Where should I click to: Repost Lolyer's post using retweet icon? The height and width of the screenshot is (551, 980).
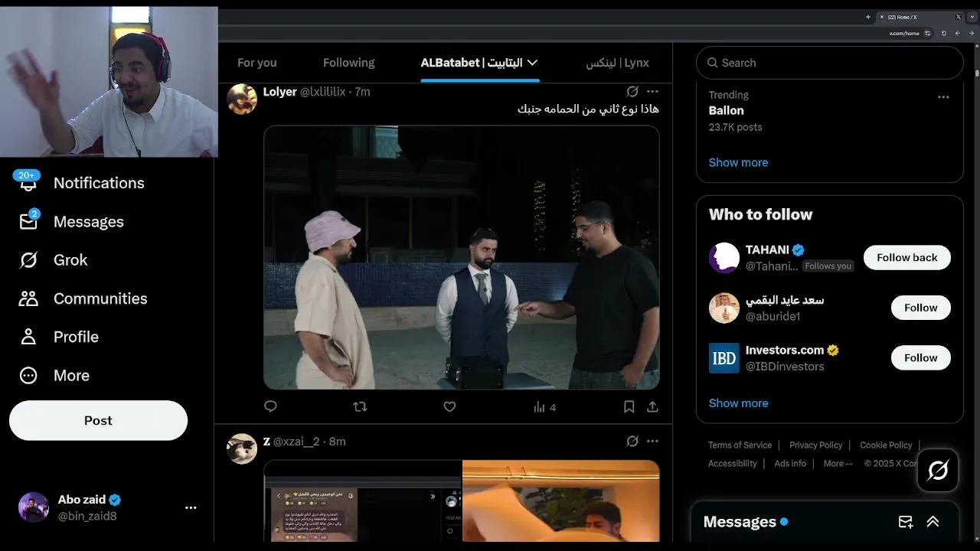click(360, 406)
